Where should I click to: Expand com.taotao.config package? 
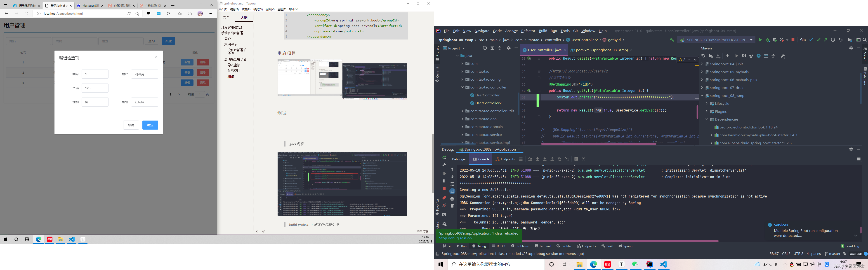[x=462, y=79]
